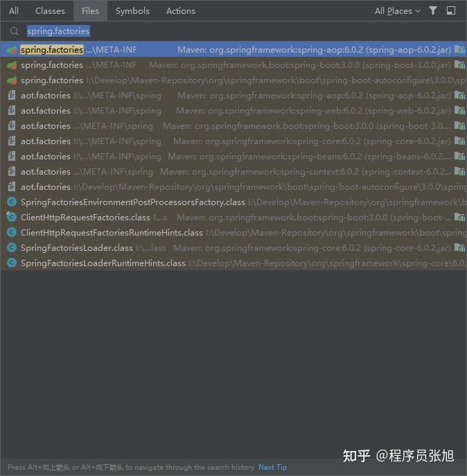
Task: Switch to the Classes tab
Action: (x=50, y=10)
